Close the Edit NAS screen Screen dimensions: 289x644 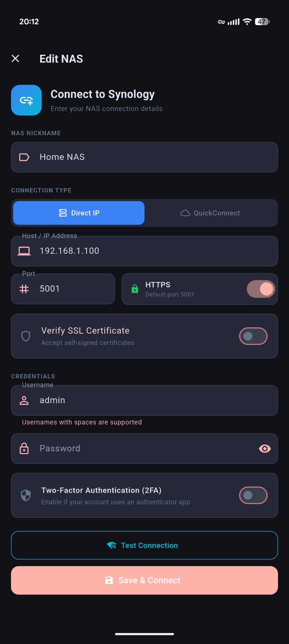tap(15, 58)
